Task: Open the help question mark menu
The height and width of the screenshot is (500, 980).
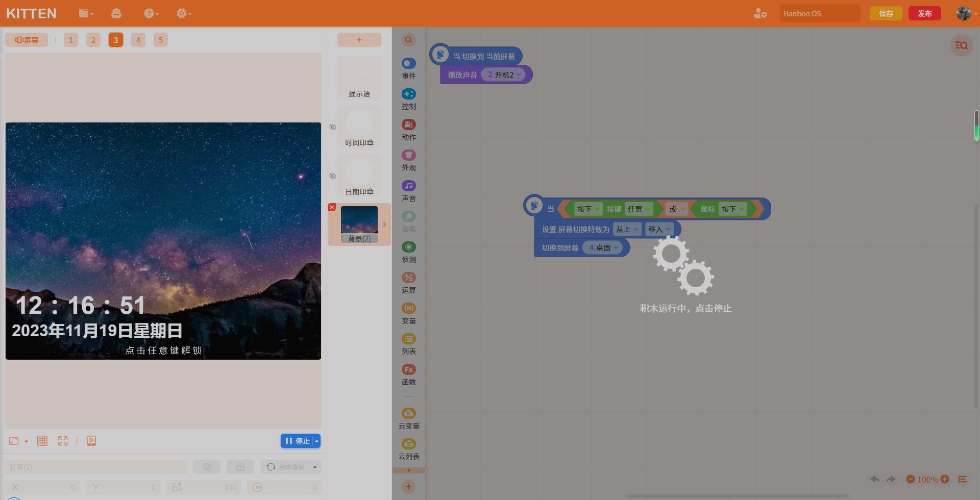Action: coord(151,14)
